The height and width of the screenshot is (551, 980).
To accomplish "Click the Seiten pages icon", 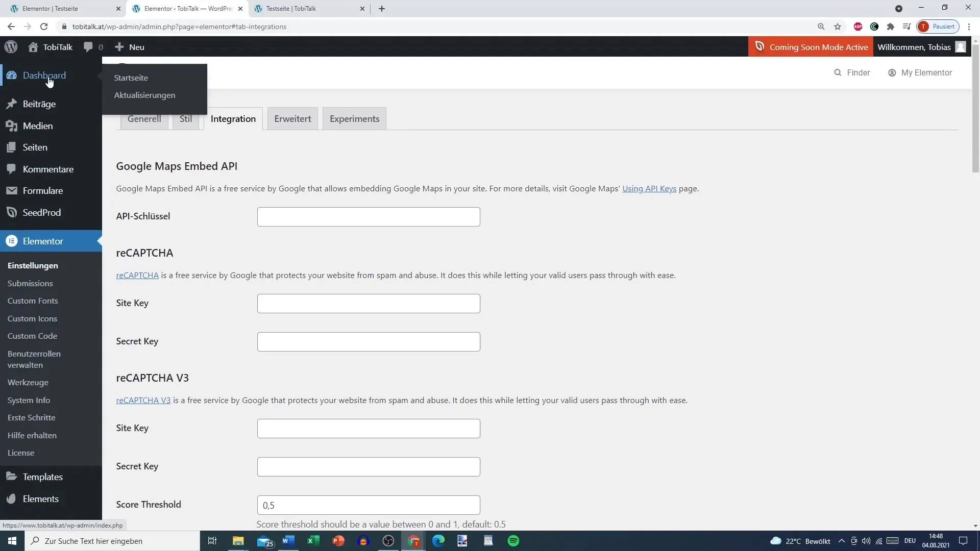I will [11, 147].
